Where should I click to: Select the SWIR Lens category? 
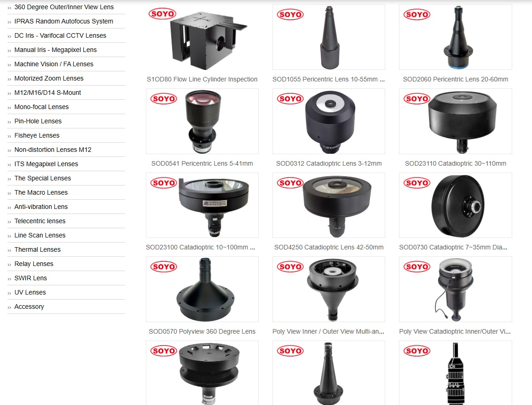coord(30,278)
